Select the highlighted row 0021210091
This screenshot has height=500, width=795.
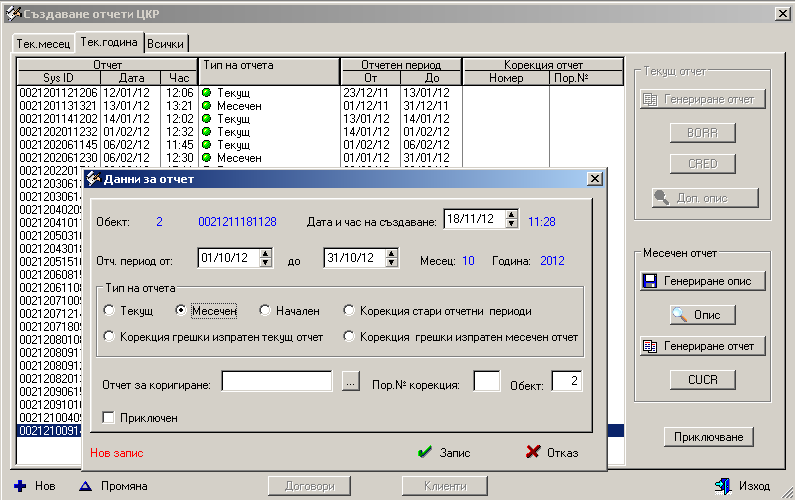[50, 431]
